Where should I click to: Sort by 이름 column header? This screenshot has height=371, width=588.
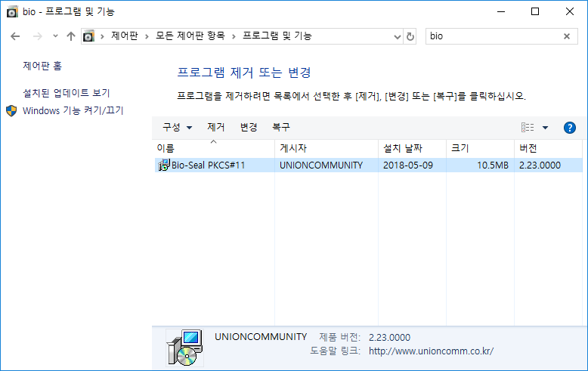click(215, 148)
